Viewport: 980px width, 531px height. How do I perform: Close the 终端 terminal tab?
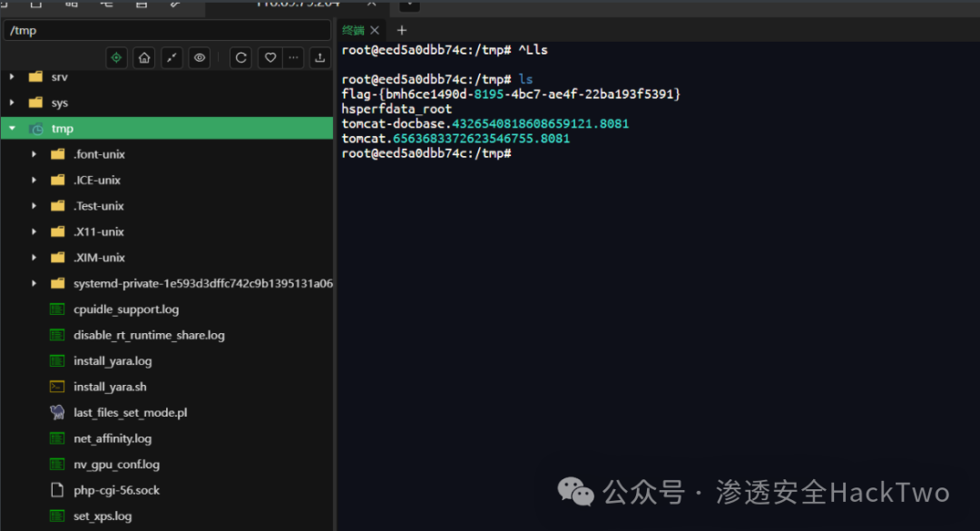tap(375, 30)
